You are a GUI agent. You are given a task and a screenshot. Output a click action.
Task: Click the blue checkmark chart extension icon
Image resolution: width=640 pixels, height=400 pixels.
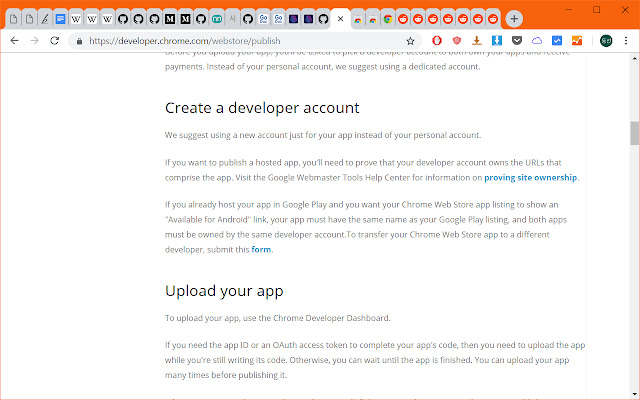(x=557, y=41)
